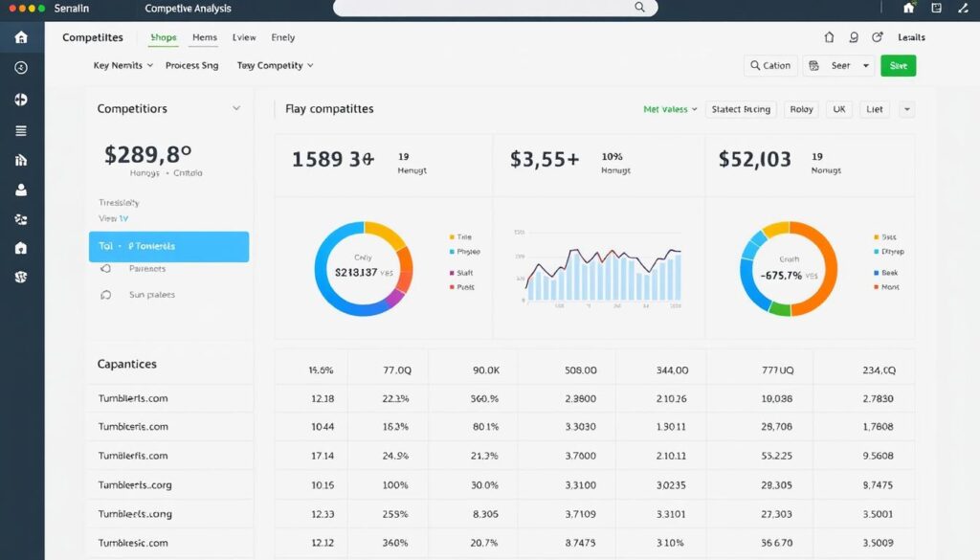Viewport: 980px width, 560px height.
Task: Click the user profile icon in the sidebar
Action: [21, 190]
